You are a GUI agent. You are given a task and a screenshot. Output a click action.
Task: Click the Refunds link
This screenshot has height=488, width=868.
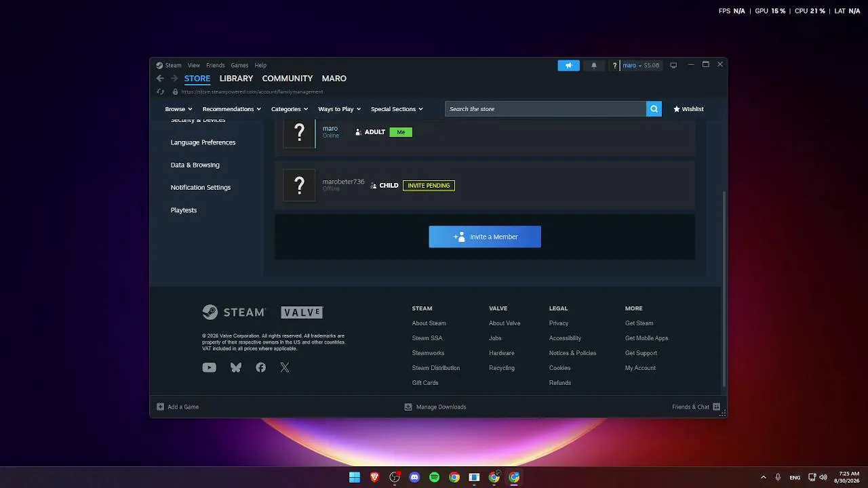[x=560, y=383]
